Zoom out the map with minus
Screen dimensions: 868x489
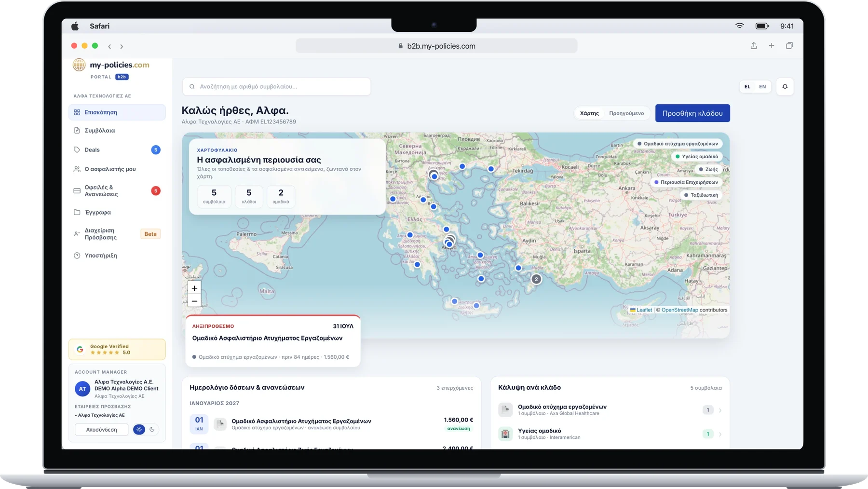[x=194, y=301]
